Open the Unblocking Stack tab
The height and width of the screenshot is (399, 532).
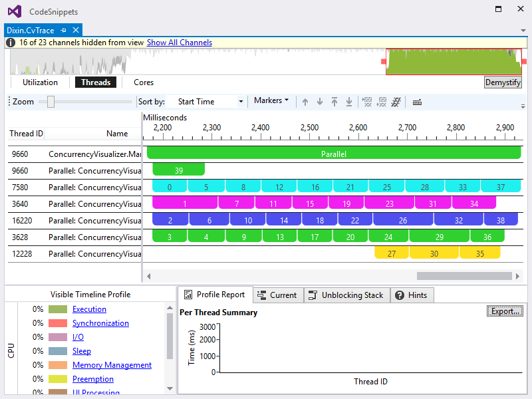coord(346,295)
